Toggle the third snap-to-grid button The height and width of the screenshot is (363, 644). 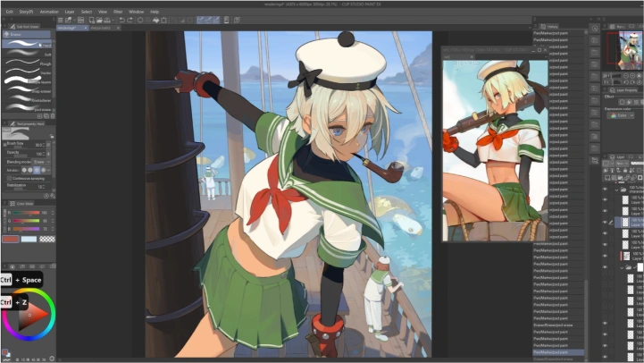pos(216,20)
